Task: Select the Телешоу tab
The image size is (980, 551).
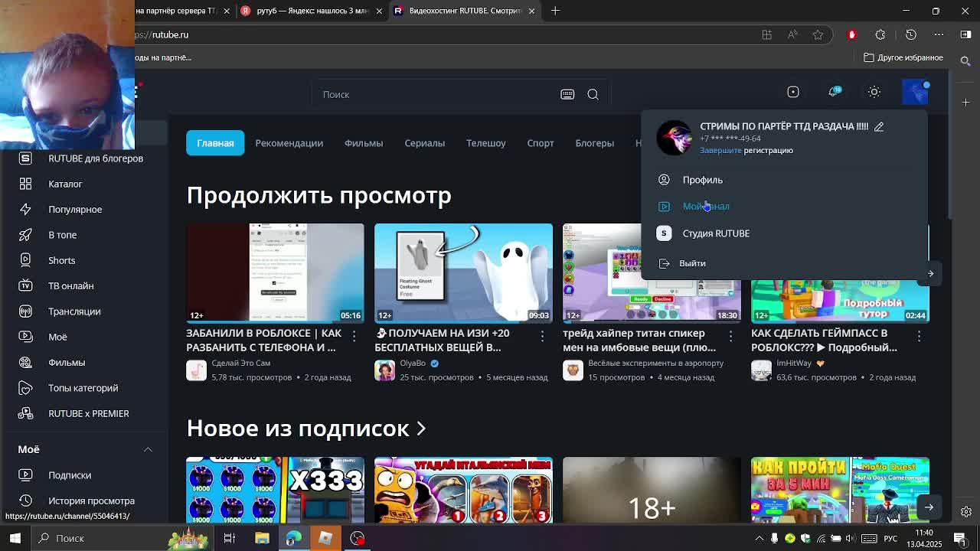Action: 486,143
